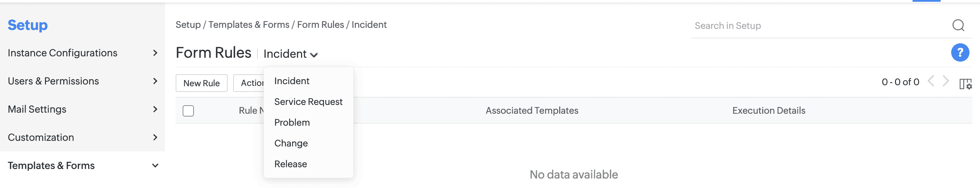
Task: Open the Actions button menu
Action: pyautogui.click(x=249, y=83)
